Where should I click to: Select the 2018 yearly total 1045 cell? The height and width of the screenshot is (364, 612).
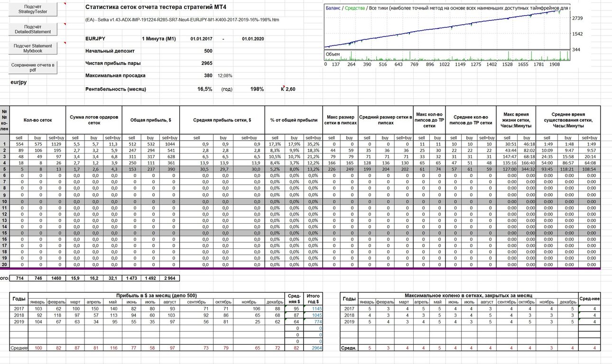click(x=314, y=315)
